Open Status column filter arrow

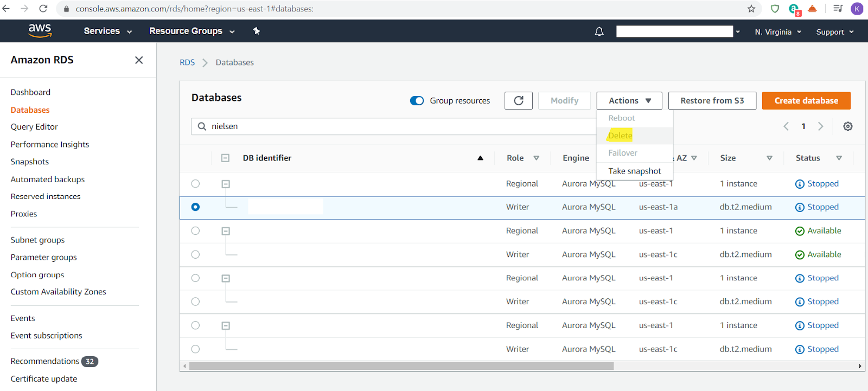tap(839, 158)
